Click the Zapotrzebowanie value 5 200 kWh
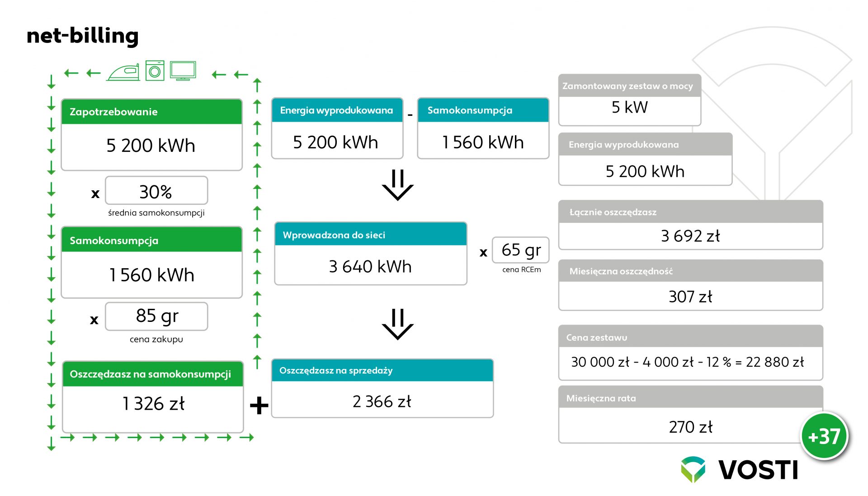The width and height of the screenshot is (868, 496). 151,146
